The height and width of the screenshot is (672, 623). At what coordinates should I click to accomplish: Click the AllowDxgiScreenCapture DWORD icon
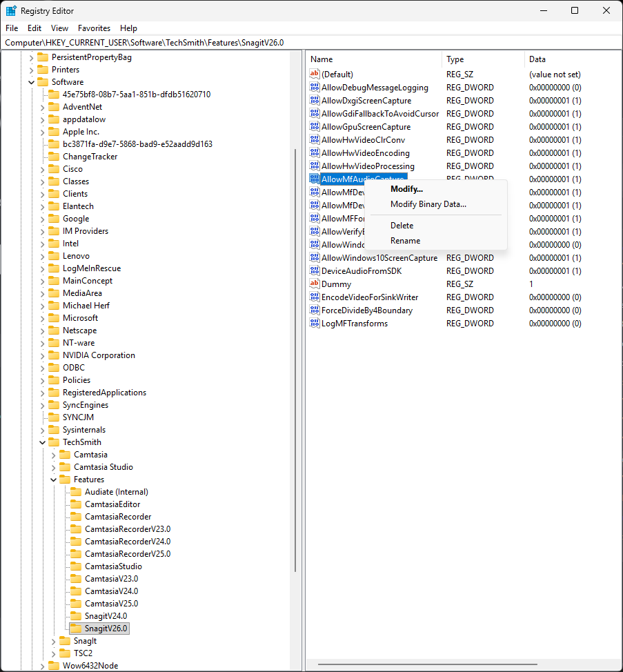[x=315, y=100]
